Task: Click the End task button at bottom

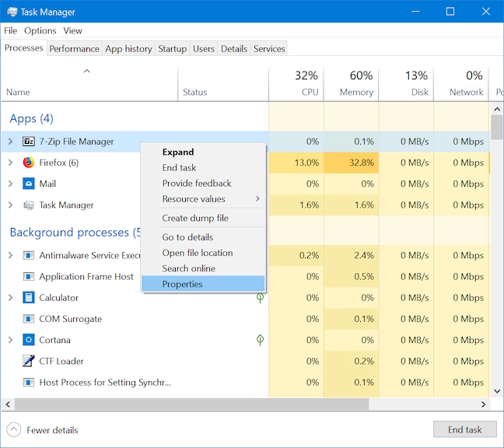Action: pyautogui.click(x=465, y=429)
